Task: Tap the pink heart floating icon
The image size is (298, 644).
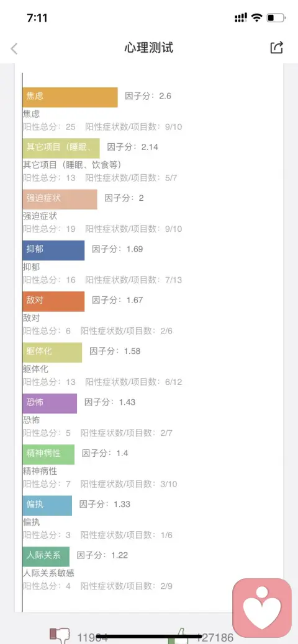Action: click(x=262, y=608)
